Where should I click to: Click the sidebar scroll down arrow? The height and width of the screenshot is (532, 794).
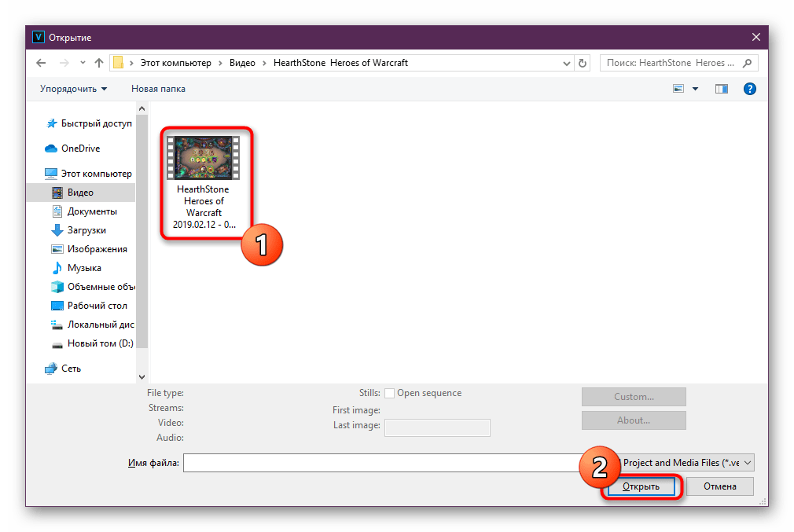142,376
